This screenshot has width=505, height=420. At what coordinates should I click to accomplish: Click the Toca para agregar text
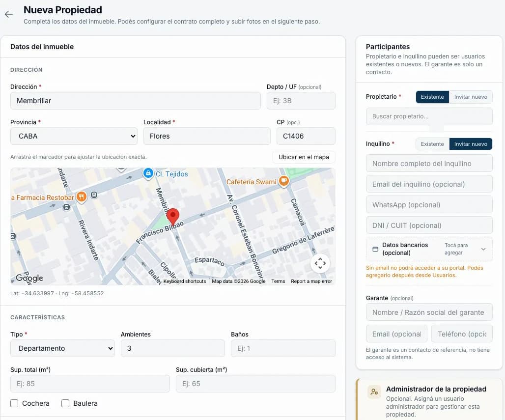(456, 249)
